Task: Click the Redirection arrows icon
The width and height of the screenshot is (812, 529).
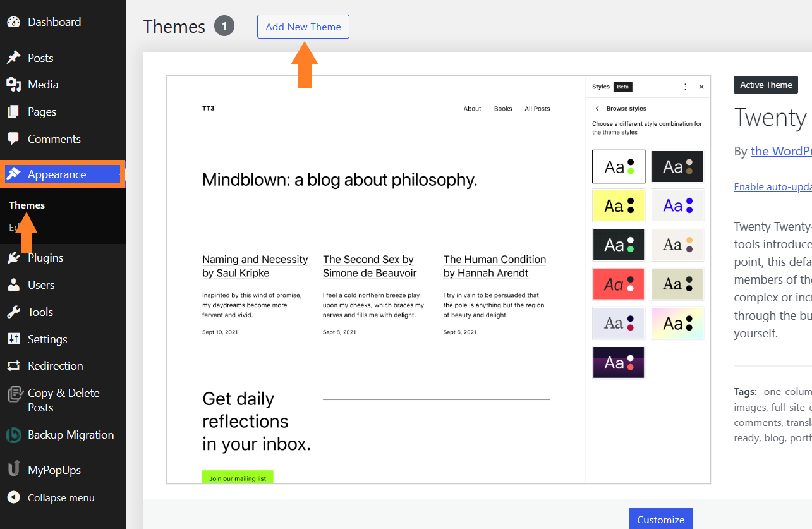Action: tap(13, 366)
